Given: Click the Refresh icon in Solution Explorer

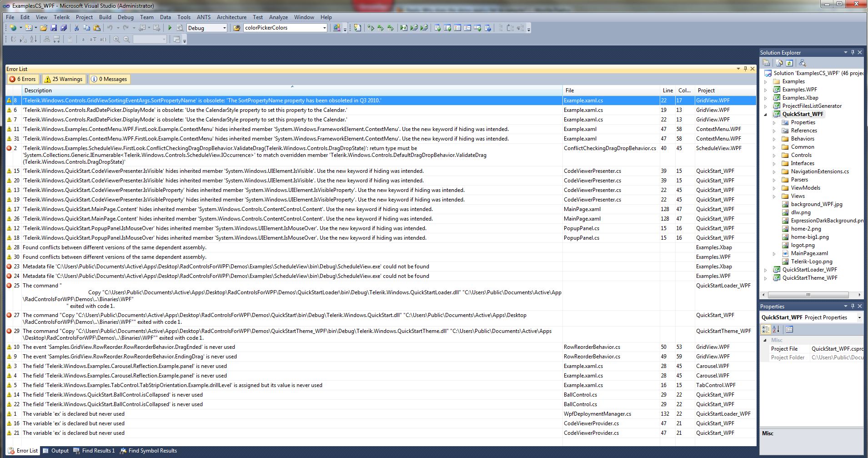Looking at the screenshot, I should [789, 63].
